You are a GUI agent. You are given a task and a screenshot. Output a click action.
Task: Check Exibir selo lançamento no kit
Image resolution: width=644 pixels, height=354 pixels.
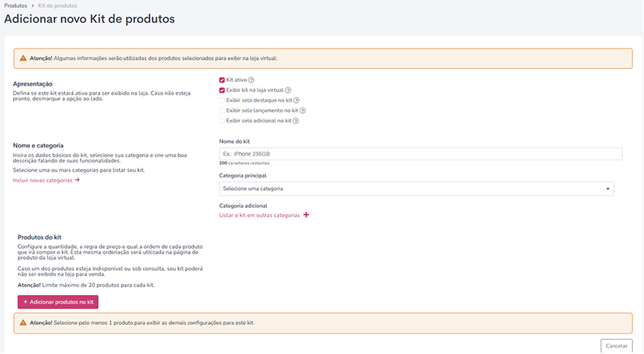[x=222, y=111]
